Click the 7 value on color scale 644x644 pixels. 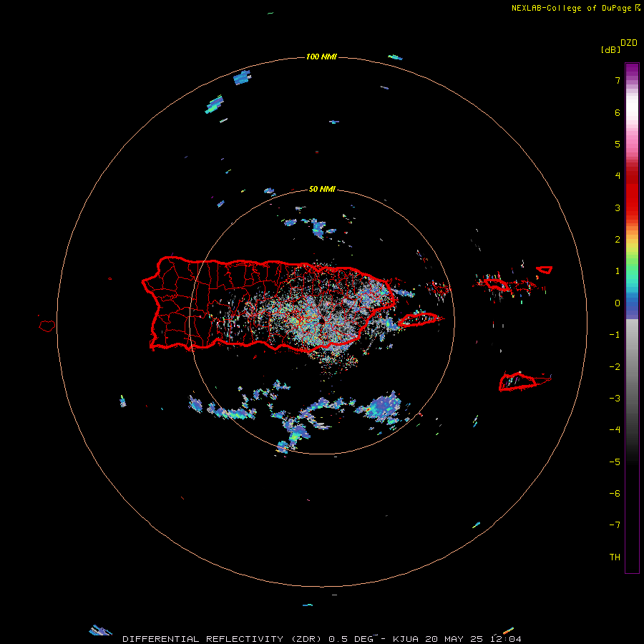[618, 80]
